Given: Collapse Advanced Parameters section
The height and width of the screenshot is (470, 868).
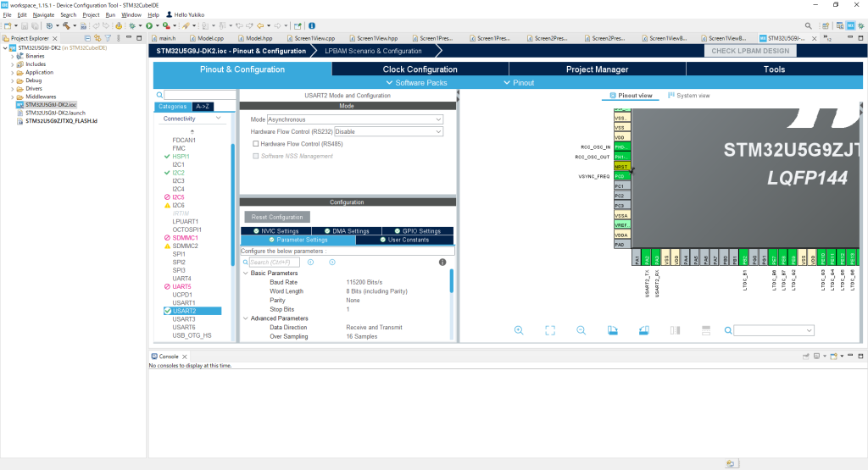Looking at the screenshot, I should (246, 318).
